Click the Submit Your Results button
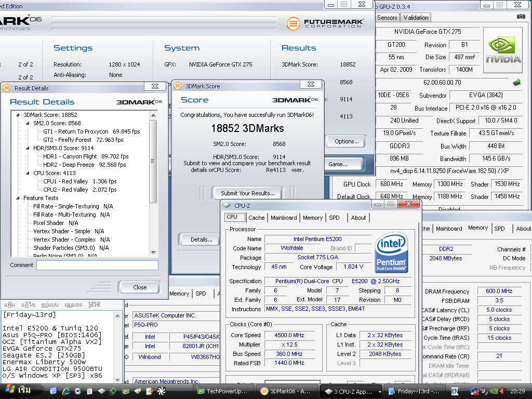 (248, 193)
